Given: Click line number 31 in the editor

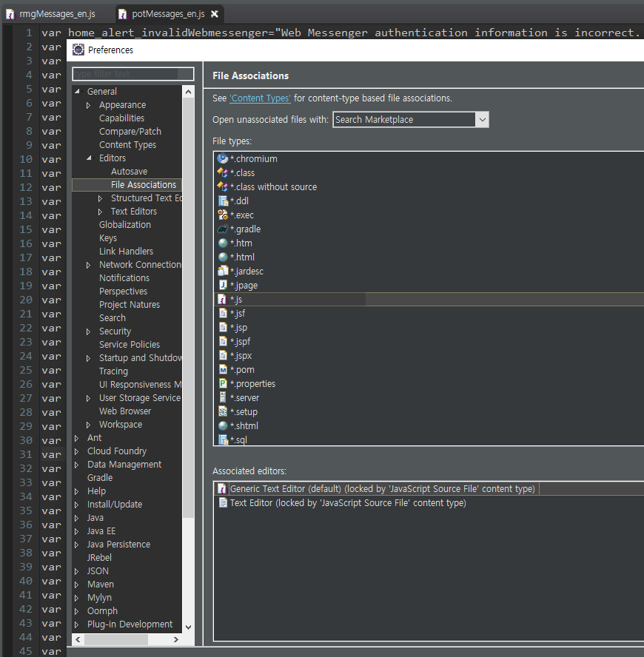Looking at the screenshot, I should tap(26, 454).
